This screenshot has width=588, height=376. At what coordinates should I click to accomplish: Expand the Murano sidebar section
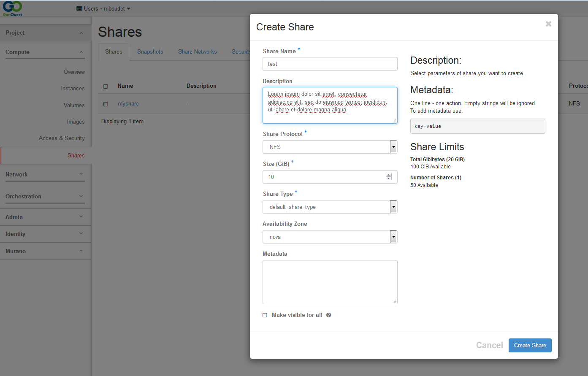46,251
